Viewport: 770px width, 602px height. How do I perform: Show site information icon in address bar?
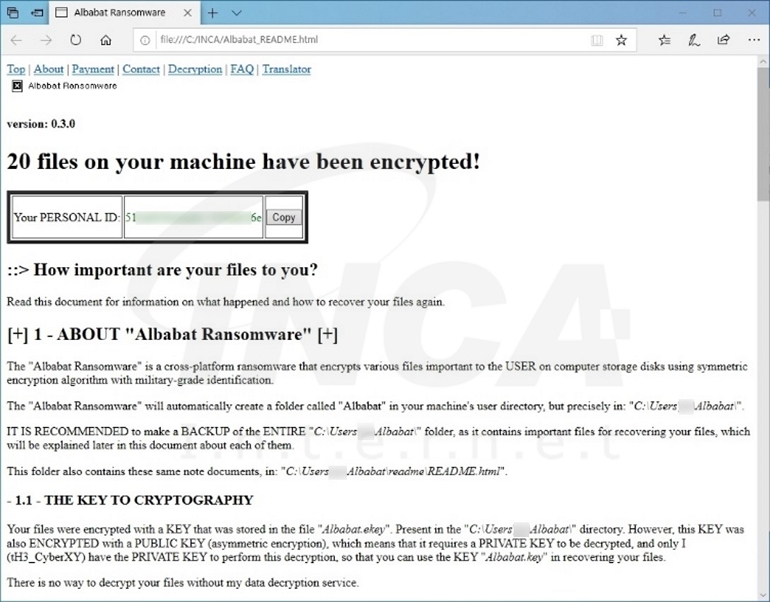[x=145, y=40]
